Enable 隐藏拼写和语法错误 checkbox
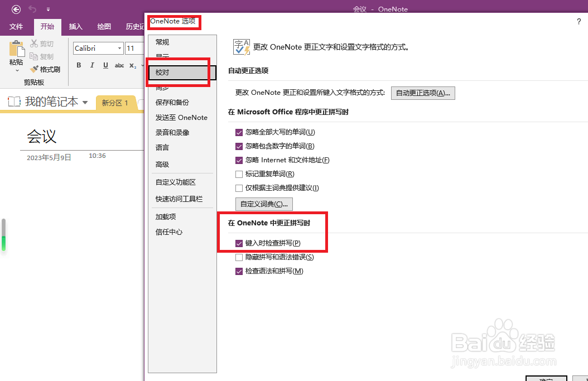 click(239, 257)
